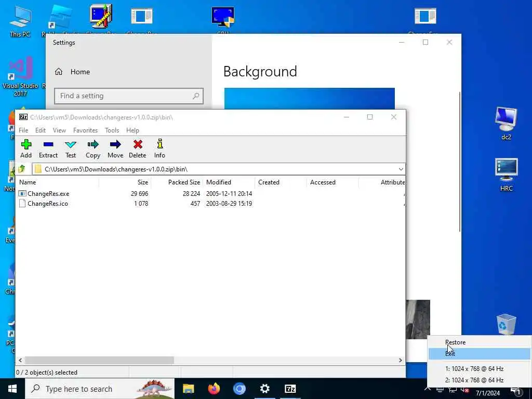Viewport: 532px width, 399px height.
Task: Select the Visual Studio 2017 desktop icon
Action: [x=20, y=76]
